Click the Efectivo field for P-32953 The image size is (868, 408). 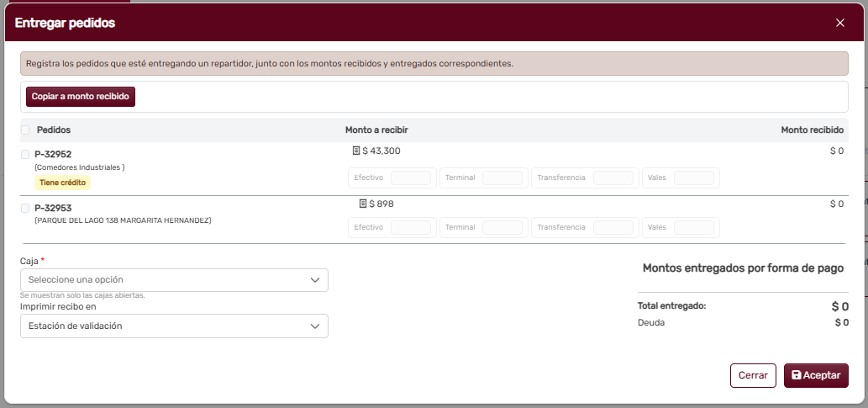410,228
